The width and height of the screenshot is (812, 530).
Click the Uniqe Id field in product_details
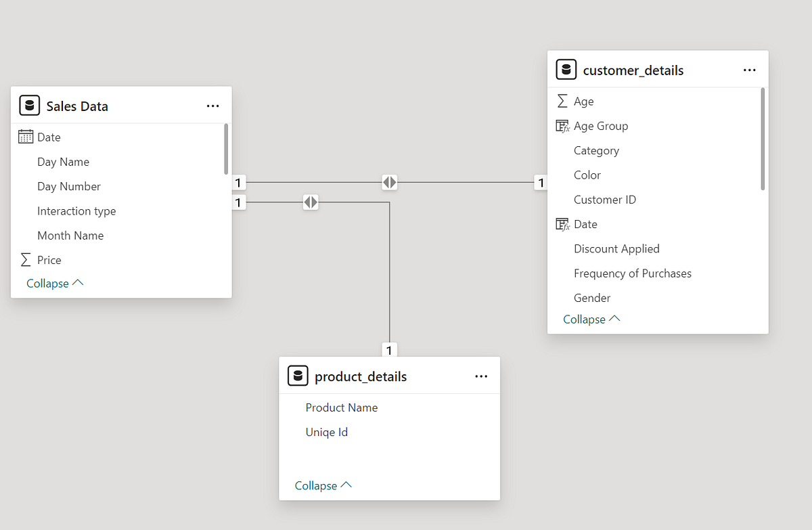click(327, 432)
